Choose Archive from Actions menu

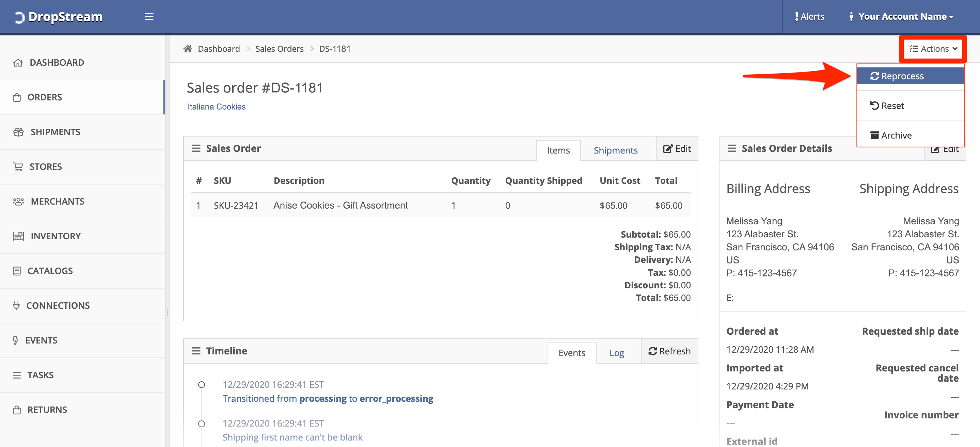pos(911,135)
